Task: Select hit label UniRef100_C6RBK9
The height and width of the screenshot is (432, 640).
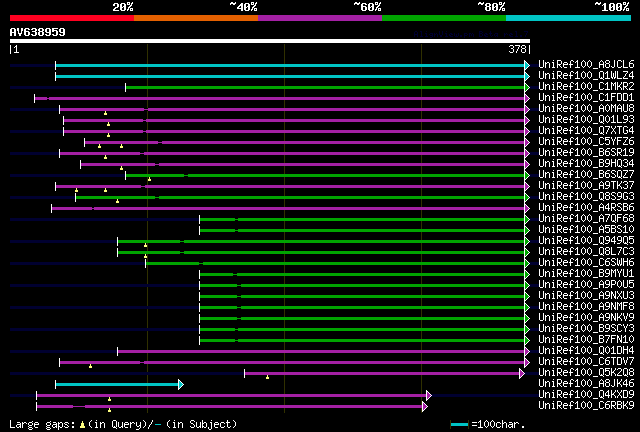Action: 586,405
